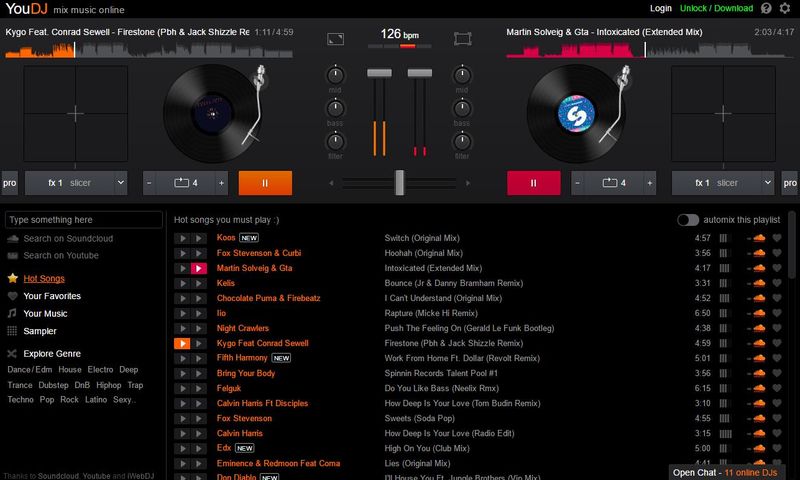Open left deck fx 1 slicer dropdown
The width and height of the screenshot is (800, 480).
pyautogui.click(x=76, y=183)
